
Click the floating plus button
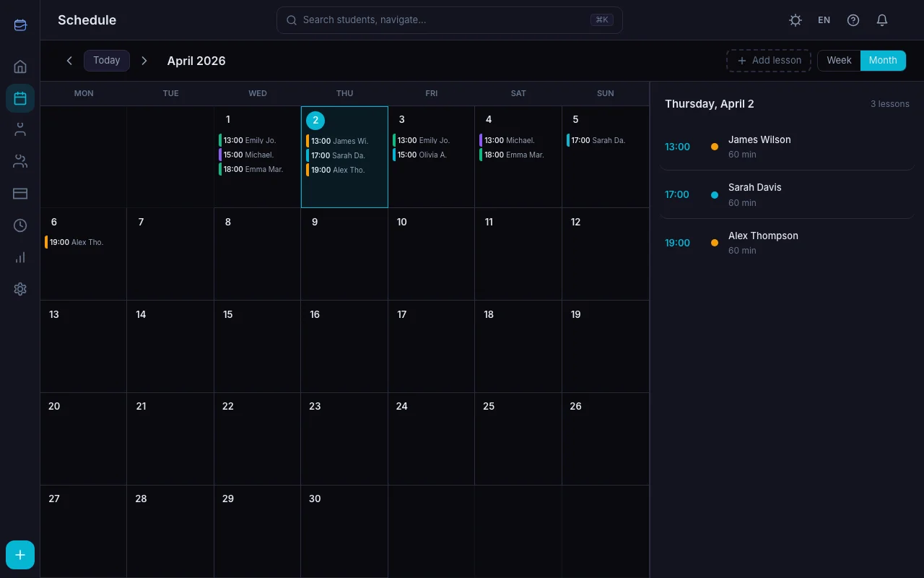20,555
